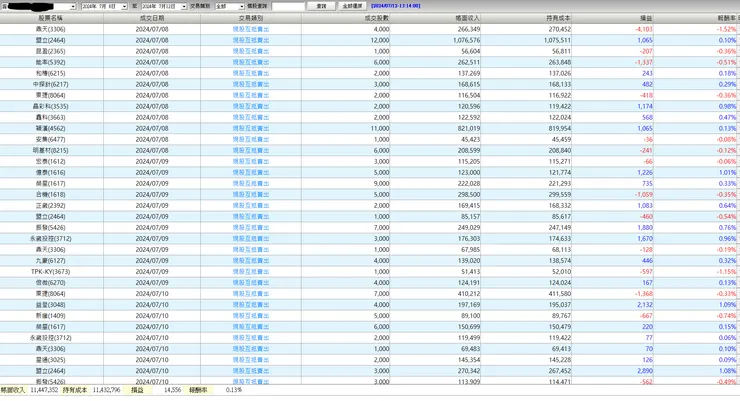Select profit/loss value 2,132
This screenshot has width=740, height=401.
pos(645,305)
